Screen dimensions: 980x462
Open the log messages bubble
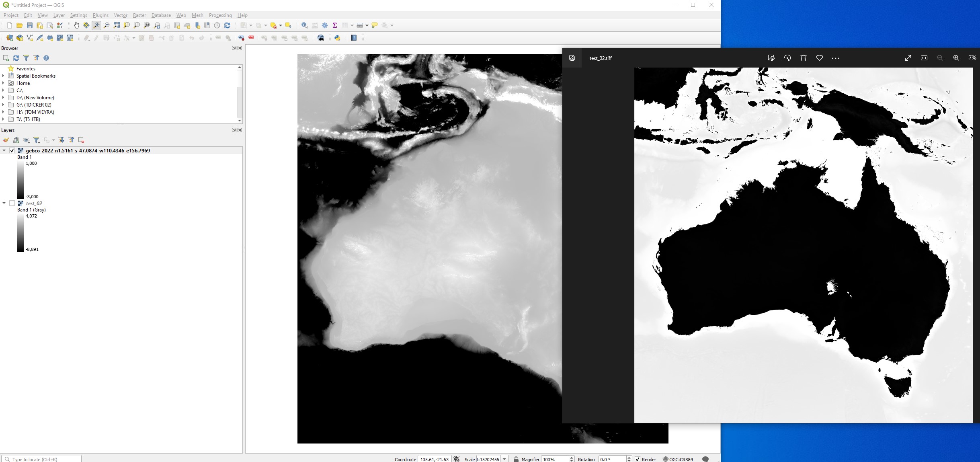click(x=705, y=459)
